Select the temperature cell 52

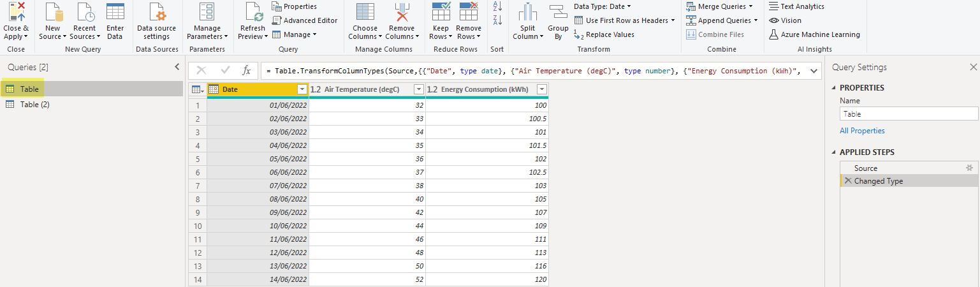coord(367,279)
